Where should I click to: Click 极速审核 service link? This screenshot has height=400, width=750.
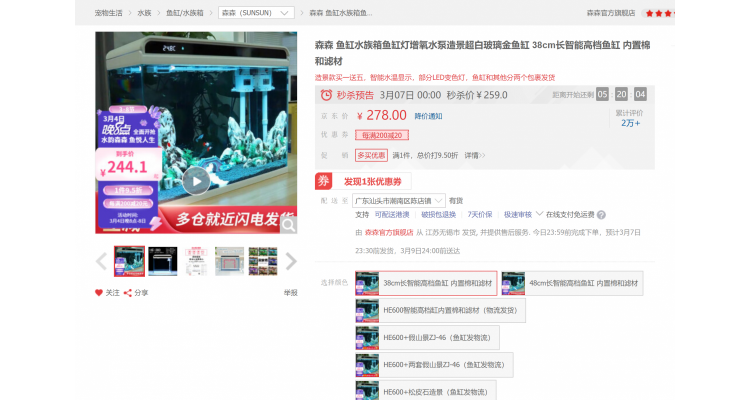tap(518, 214)
